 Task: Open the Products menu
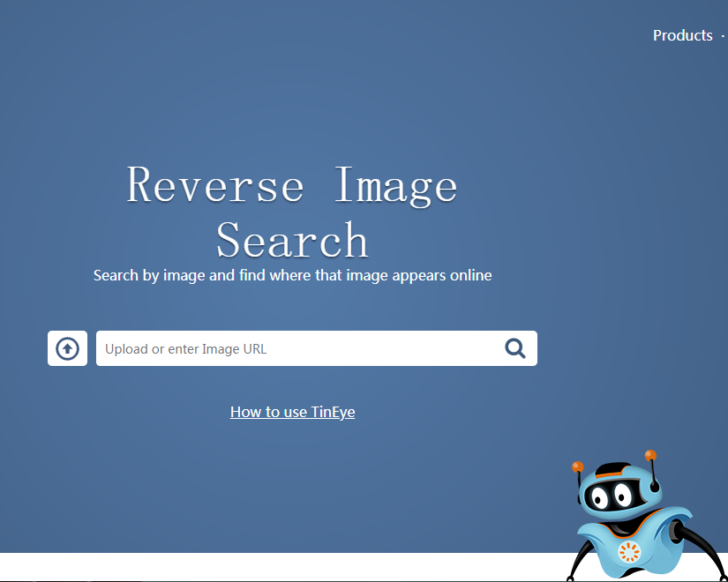682,35
